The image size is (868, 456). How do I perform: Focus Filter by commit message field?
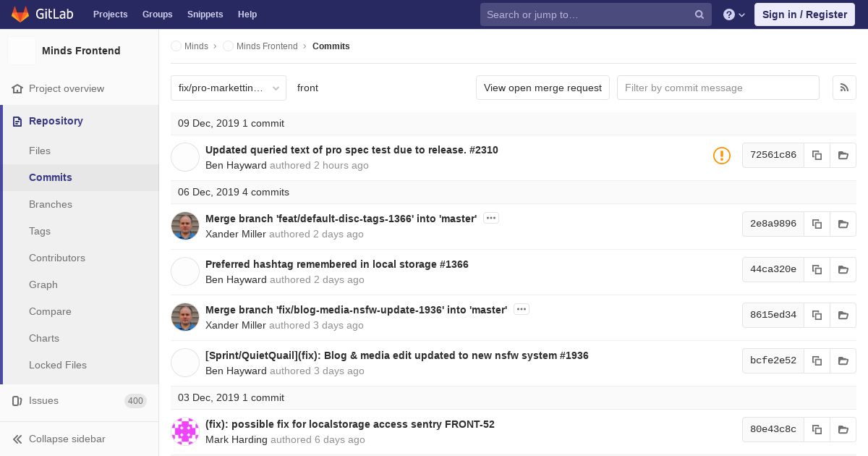click(x=718, y=88)
